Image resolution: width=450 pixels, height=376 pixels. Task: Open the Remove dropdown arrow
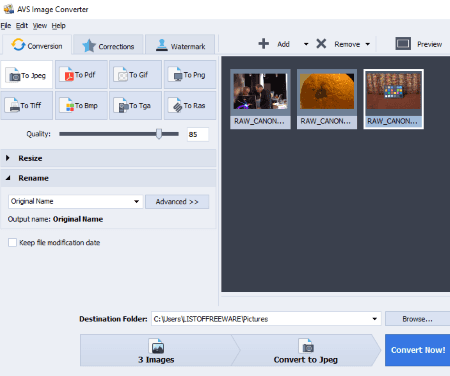click(368, 44)
